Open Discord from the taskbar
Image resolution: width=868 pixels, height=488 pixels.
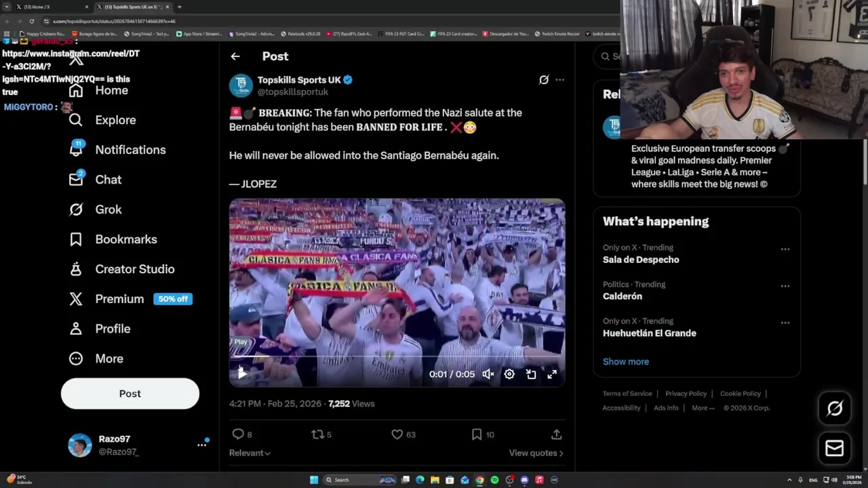click(524, 480)
